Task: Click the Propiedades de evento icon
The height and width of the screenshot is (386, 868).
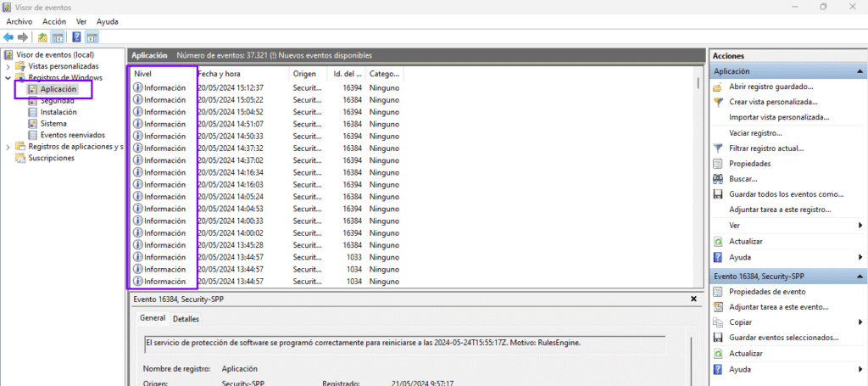Action: point(718,292)
